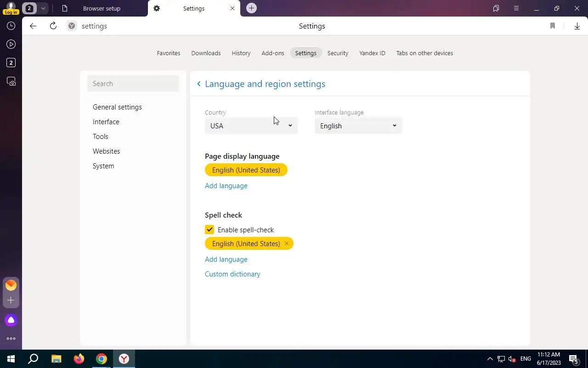Viewport: 588px width, 368px height.
Task: Bookmark this page with the flag icon
Action: (553, 26)
